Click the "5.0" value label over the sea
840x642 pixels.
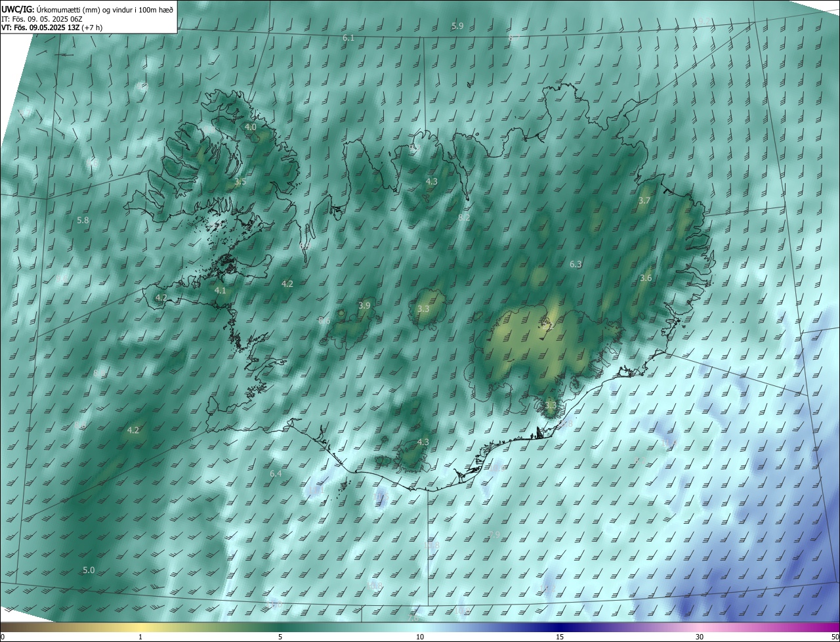pyautogui.click(x=89, y=570)
